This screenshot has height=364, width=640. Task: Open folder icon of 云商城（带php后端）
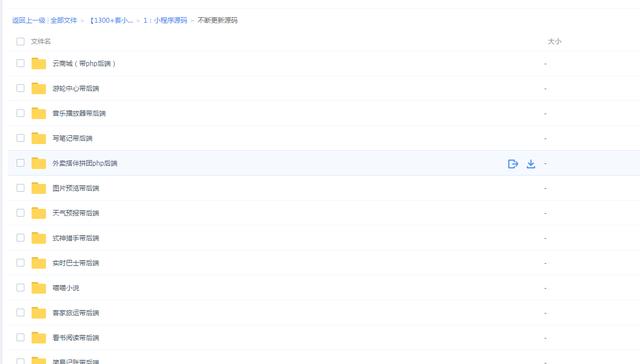pos(39,64)
